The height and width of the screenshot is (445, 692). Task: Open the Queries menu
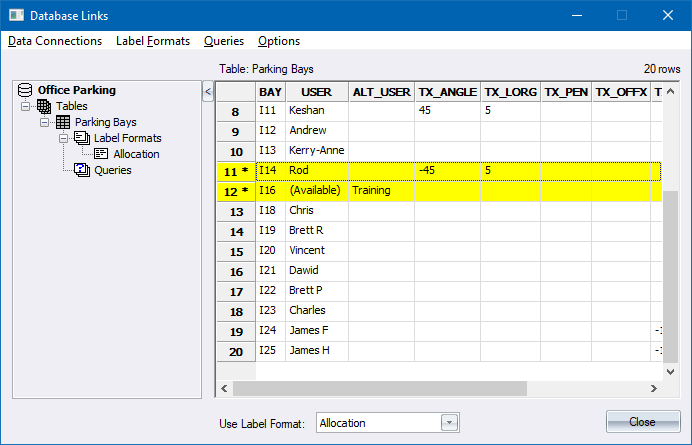223,41
